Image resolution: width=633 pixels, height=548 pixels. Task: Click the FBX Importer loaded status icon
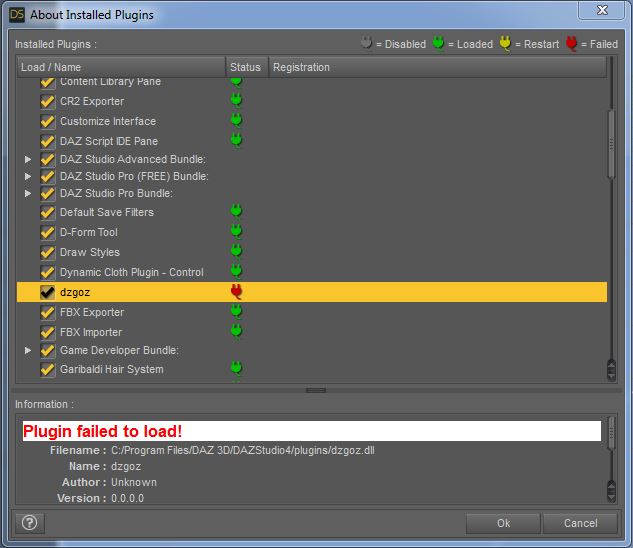236,331
